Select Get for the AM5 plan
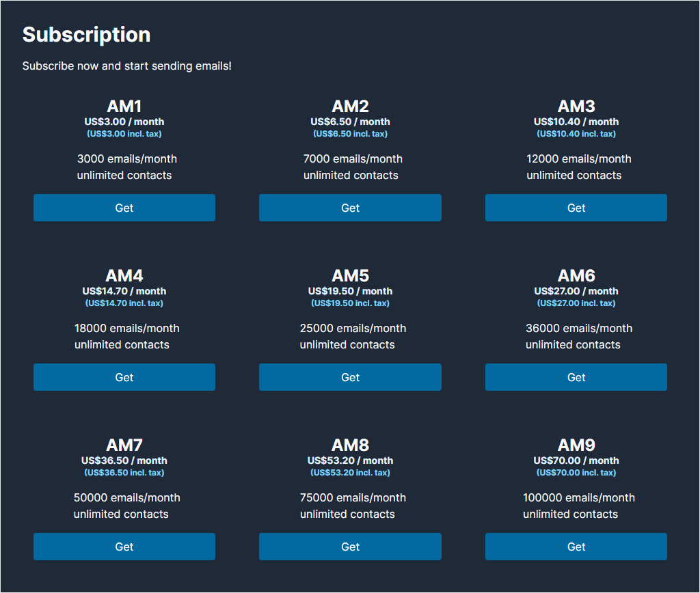 click(x=350, y=377)
